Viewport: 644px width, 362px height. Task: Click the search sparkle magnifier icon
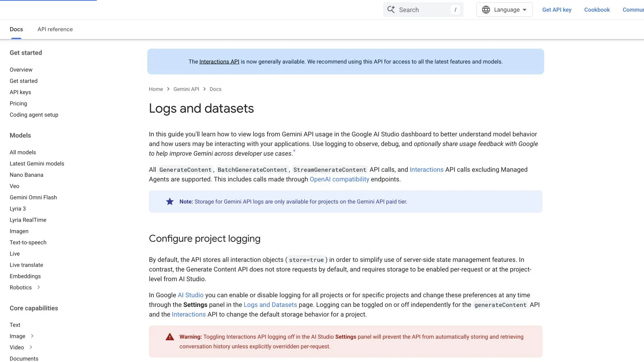point(391,9)
